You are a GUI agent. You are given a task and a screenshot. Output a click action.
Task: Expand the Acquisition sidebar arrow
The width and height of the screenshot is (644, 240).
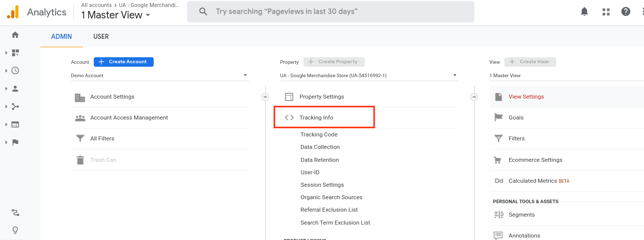6,107
